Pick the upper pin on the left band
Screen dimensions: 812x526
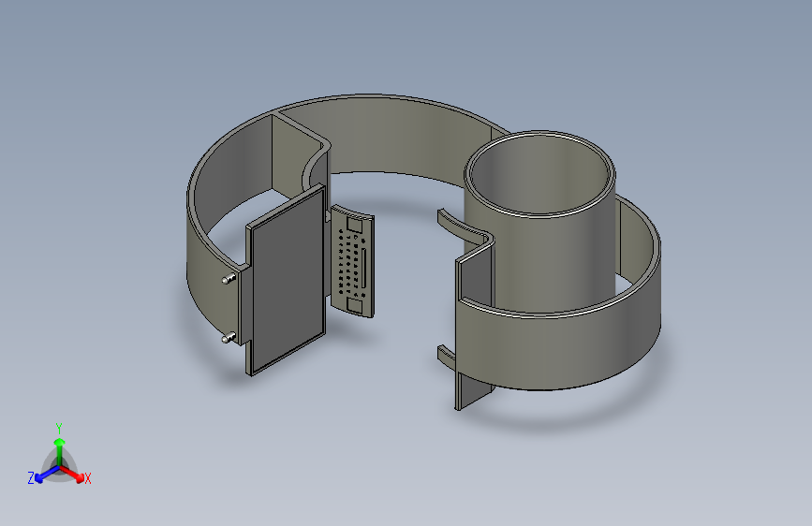[228, 280]
